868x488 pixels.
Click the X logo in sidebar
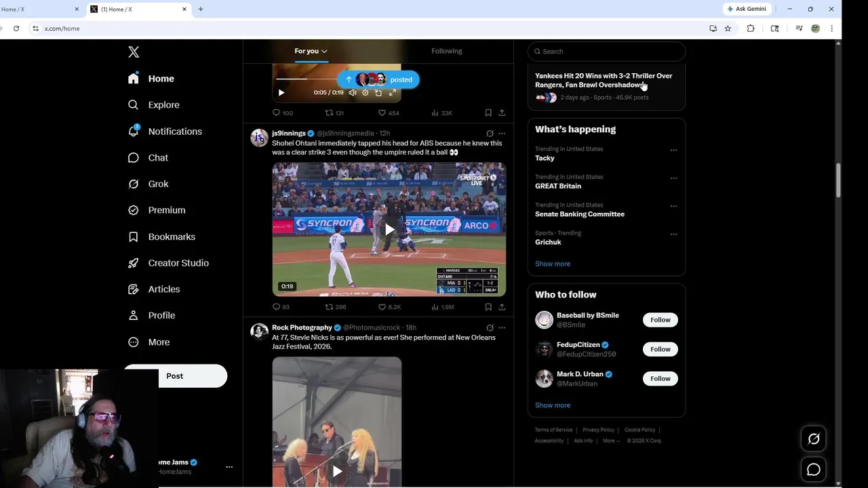[x=134, y=52]
